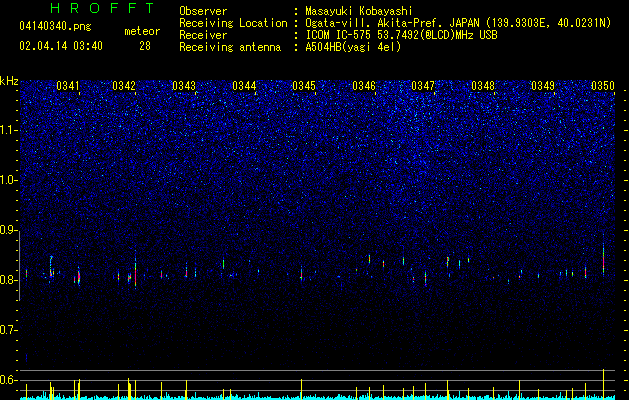Viewport: 629px width, 400px height.
Task: Click the 0347 time marker
Action: click(x=423, y=86)
